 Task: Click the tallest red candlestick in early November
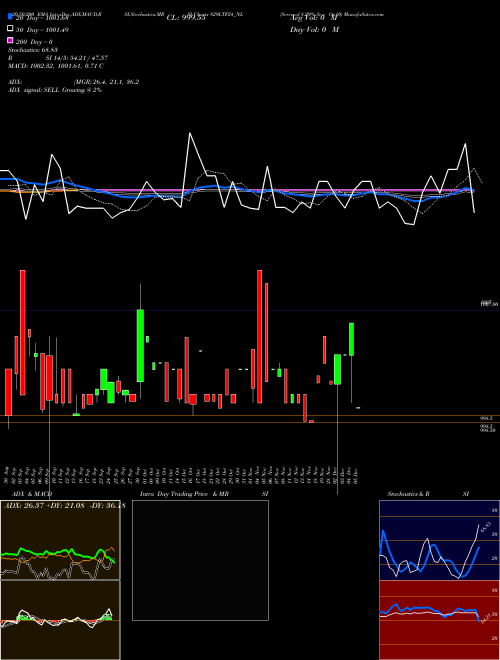coord(260,336)
